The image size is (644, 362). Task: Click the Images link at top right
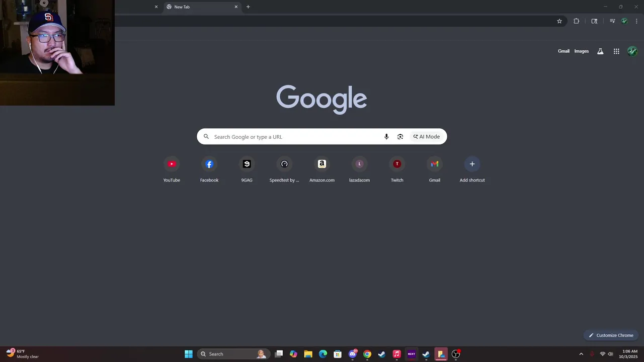582,51
